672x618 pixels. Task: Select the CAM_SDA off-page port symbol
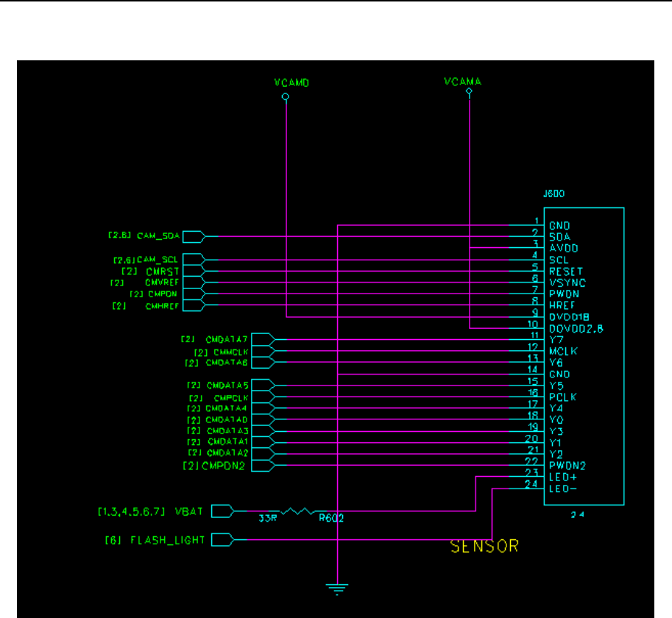click(194, 237)
